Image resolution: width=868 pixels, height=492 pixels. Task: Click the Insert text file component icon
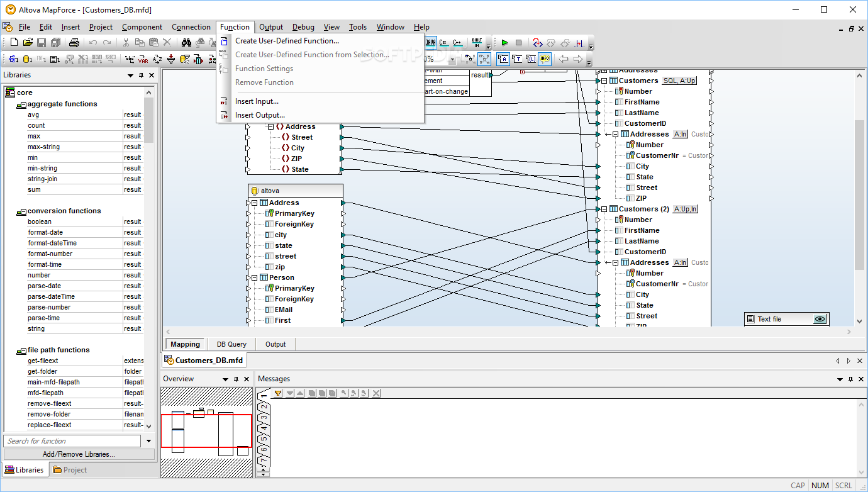(55, 59)
